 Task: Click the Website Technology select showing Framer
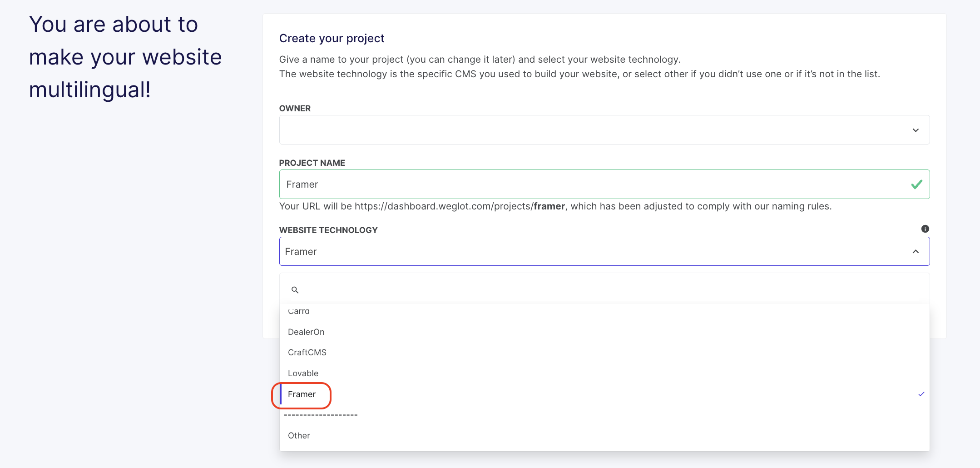point(604,251)
